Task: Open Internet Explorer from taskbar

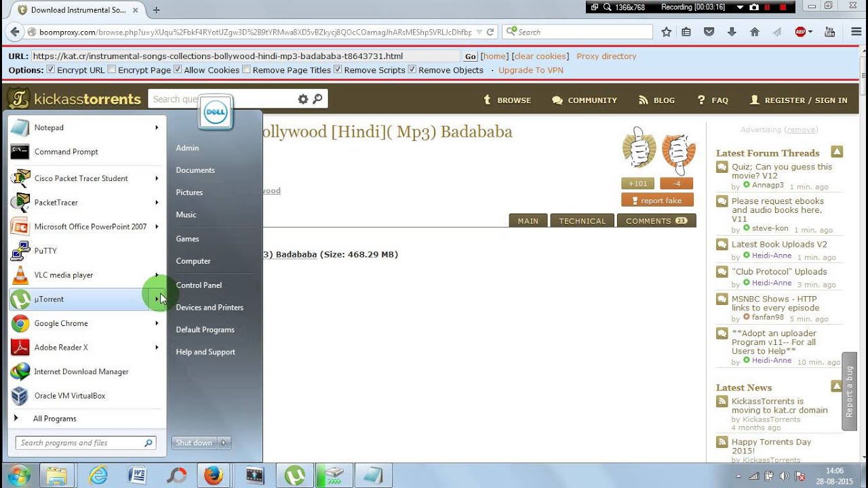Action: coord(98,475)
